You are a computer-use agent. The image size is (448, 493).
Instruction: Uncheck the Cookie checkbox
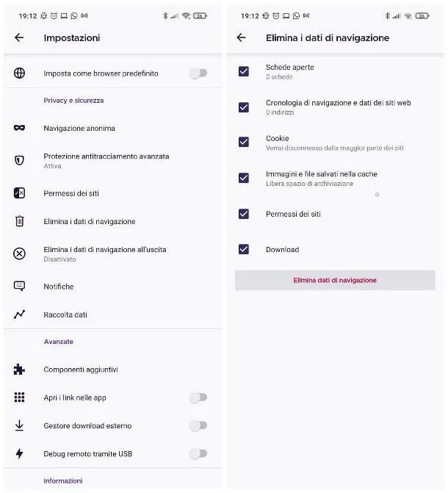[244, 142]
